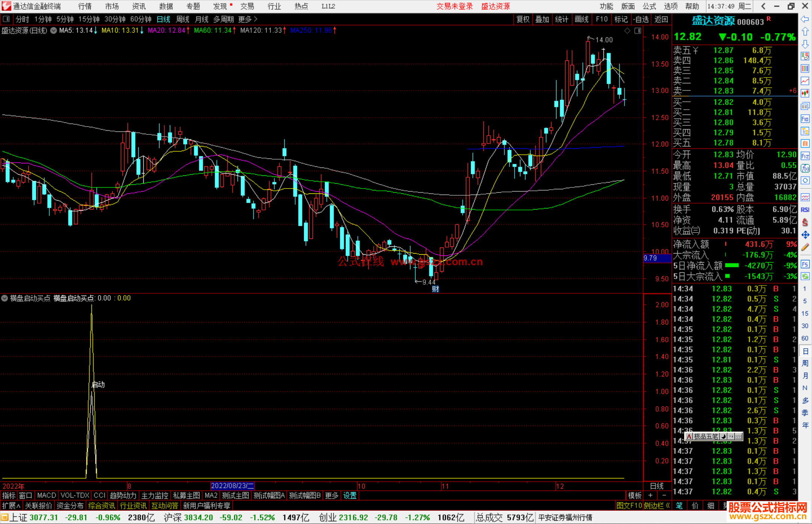Toggle the round button beside 盛达资源(日线)

53,30
